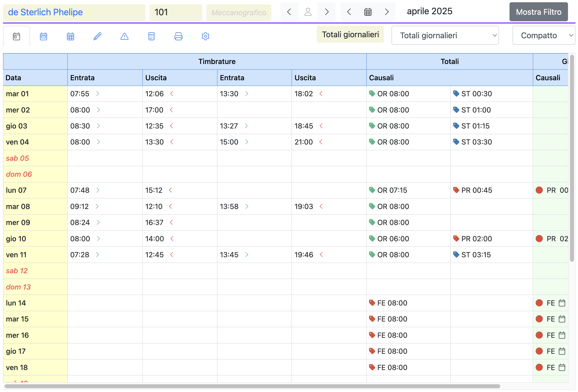Click the Mostra Filtro button

pyautogui.click(x=539, y=12)
